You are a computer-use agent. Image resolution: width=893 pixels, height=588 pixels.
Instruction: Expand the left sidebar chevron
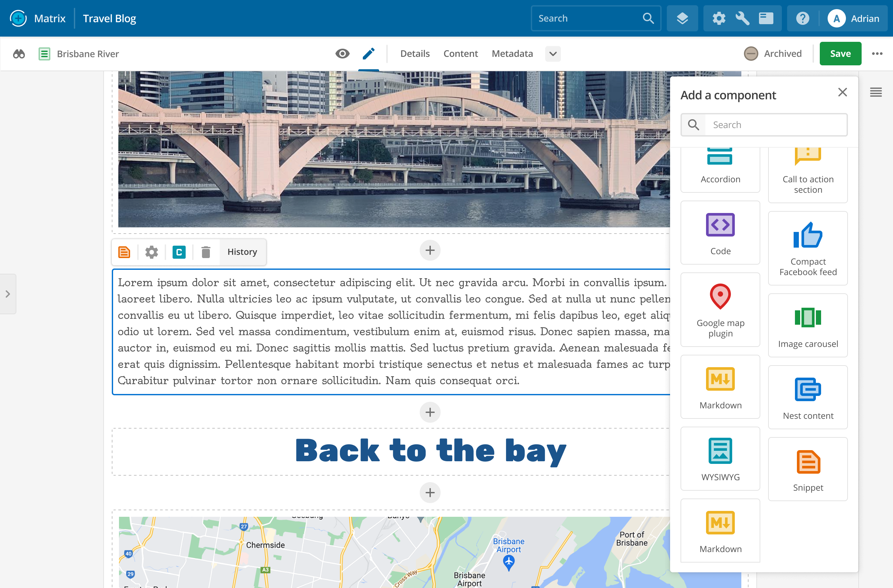8,294
